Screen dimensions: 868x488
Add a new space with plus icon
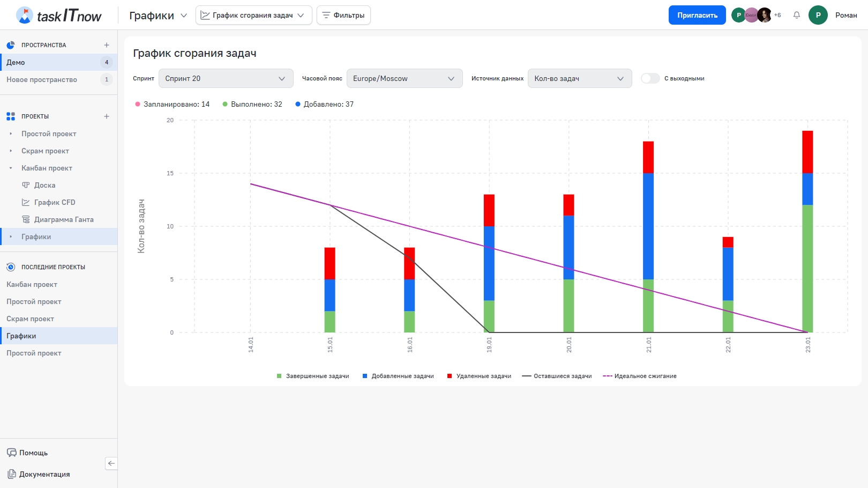[x=107, y=45]
